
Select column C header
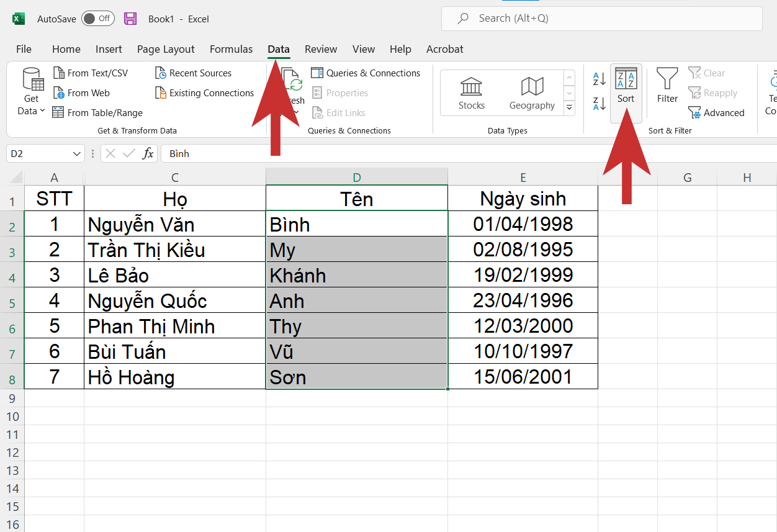coord(175,178)
